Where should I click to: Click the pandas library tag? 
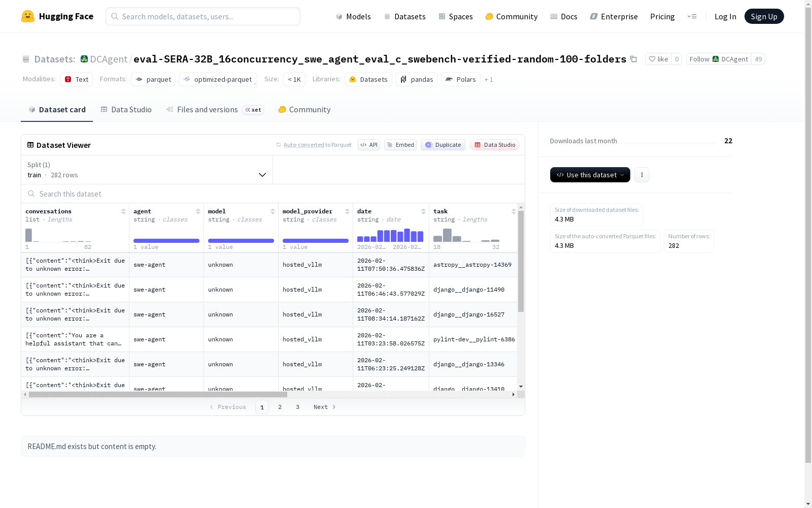click(x=417, y=79)
